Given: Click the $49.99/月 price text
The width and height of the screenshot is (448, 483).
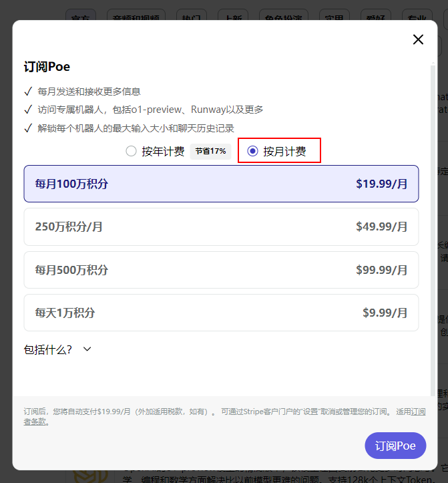Looking at the screenshot, I should [381, 226].
